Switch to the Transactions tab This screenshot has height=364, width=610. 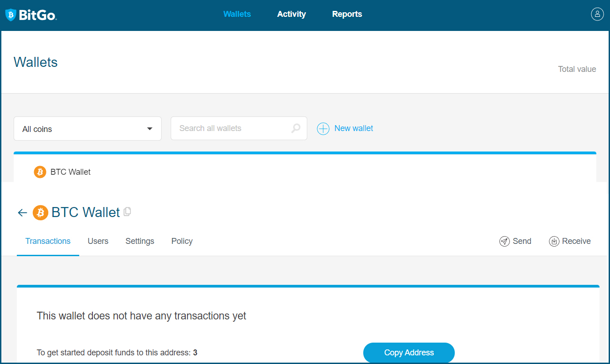tap(48, 241)
